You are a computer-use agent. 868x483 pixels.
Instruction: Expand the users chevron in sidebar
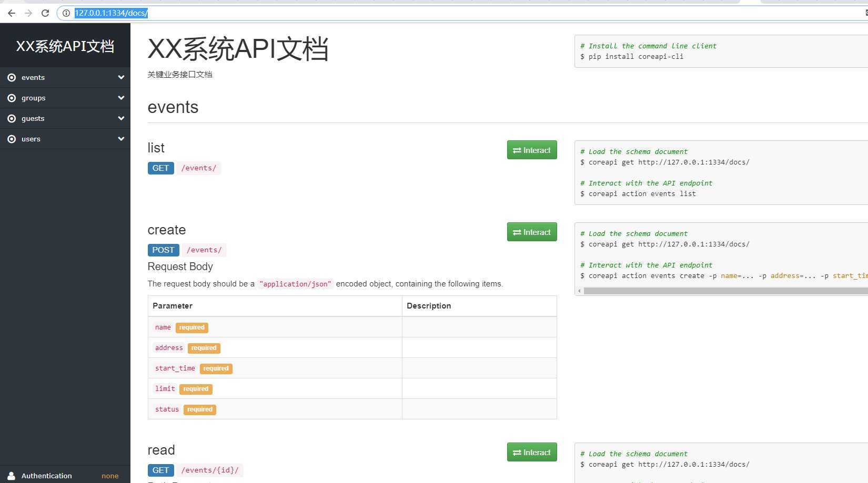tap(121, 139)
